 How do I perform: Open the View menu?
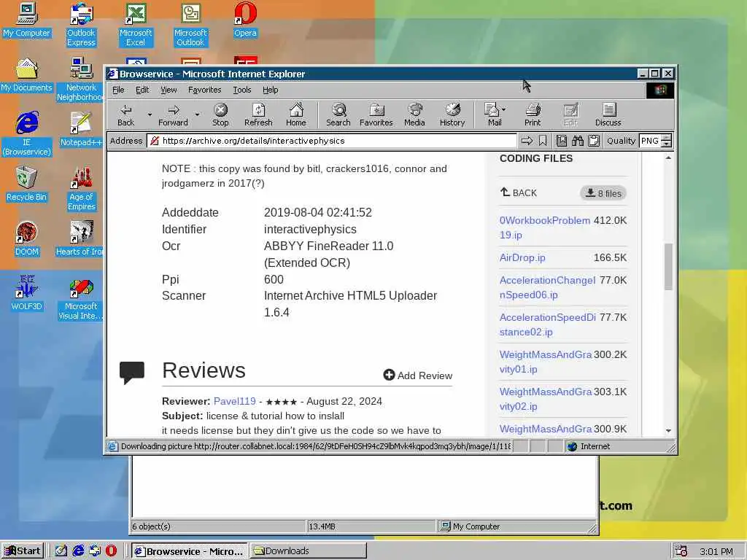click(169, 90)
